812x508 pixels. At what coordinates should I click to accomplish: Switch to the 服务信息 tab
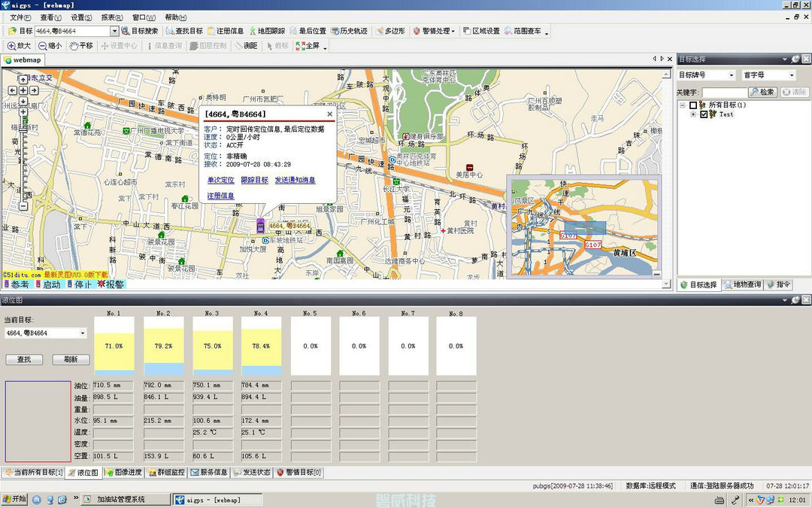tap(209, 472)
